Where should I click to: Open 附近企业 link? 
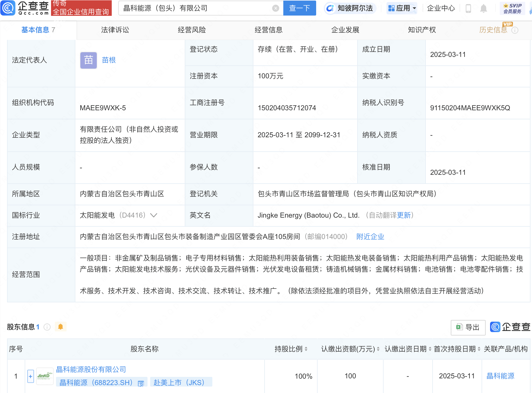(370, 237)
